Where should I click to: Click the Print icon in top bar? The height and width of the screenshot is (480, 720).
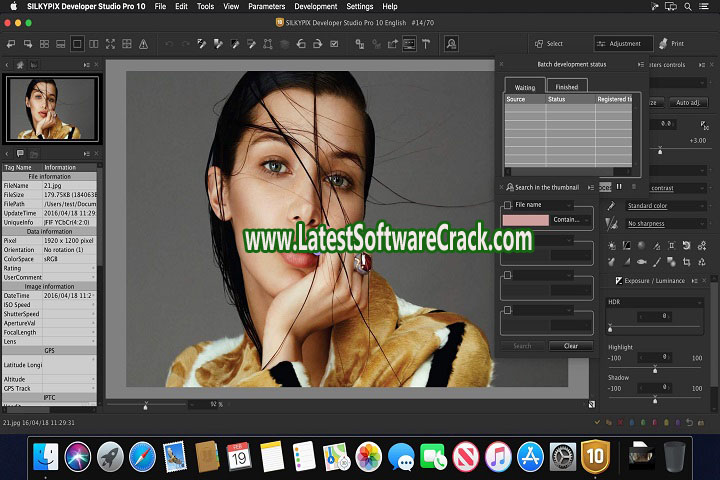pyautogui.click(x=671, y=44)
